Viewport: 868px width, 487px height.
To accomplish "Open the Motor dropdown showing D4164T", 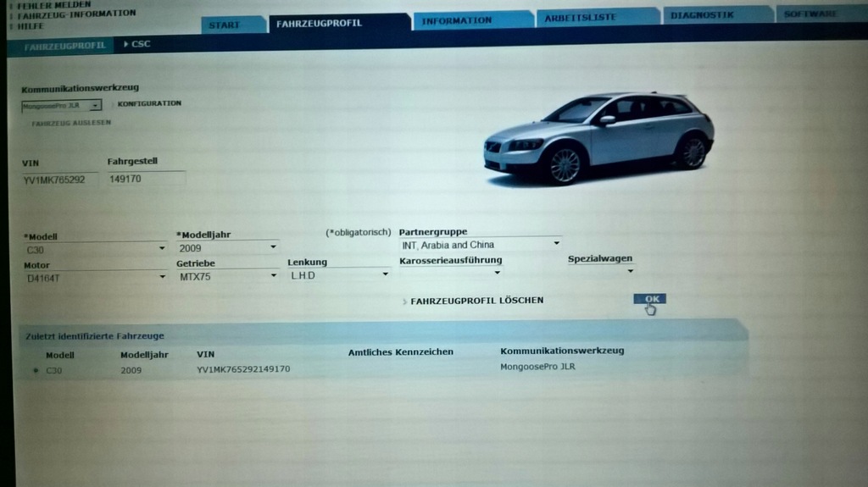I will pos(95,278).
